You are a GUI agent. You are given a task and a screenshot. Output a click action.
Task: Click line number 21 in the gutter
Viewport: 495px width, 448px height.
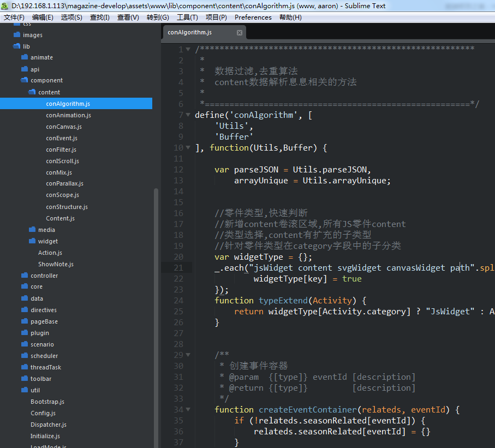click(178, 268)
